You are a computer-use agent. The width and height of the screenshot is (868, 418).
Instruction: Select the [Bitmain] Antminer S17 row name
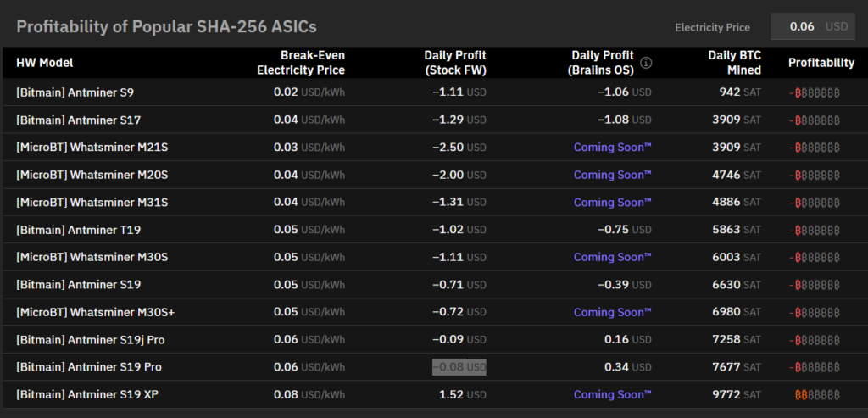pos(78,120)
